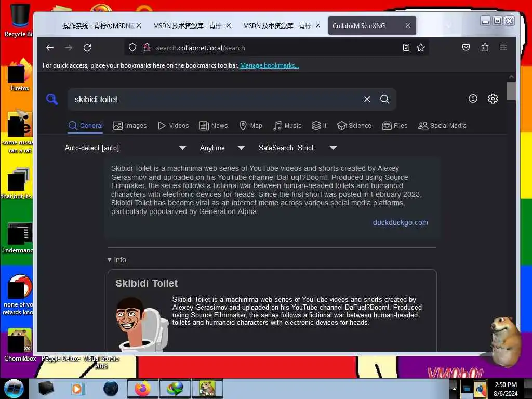Switch to the Music category
The height and width of the screenshot is (399, 532).
tap(287, 126)
